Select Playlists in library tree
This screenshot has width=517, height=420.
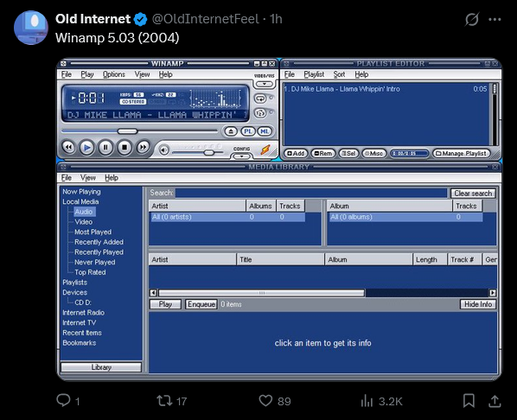point(75,283)
